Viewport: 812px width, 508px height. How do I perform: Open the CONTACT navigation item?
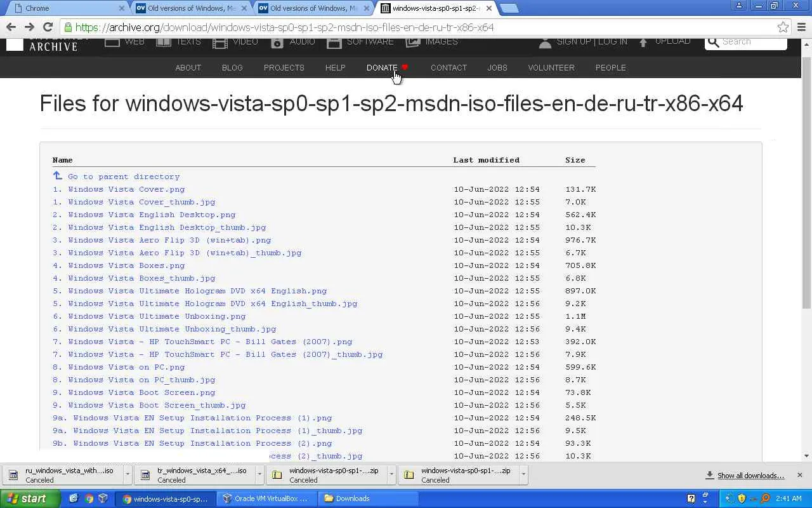[449, 67]
